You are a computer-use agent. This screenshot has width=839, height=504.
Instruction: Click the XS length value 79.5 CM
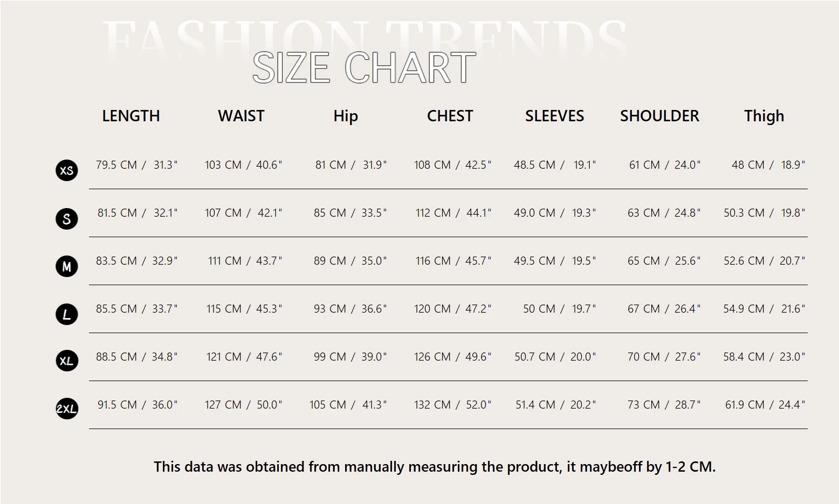tap(116, 165)
